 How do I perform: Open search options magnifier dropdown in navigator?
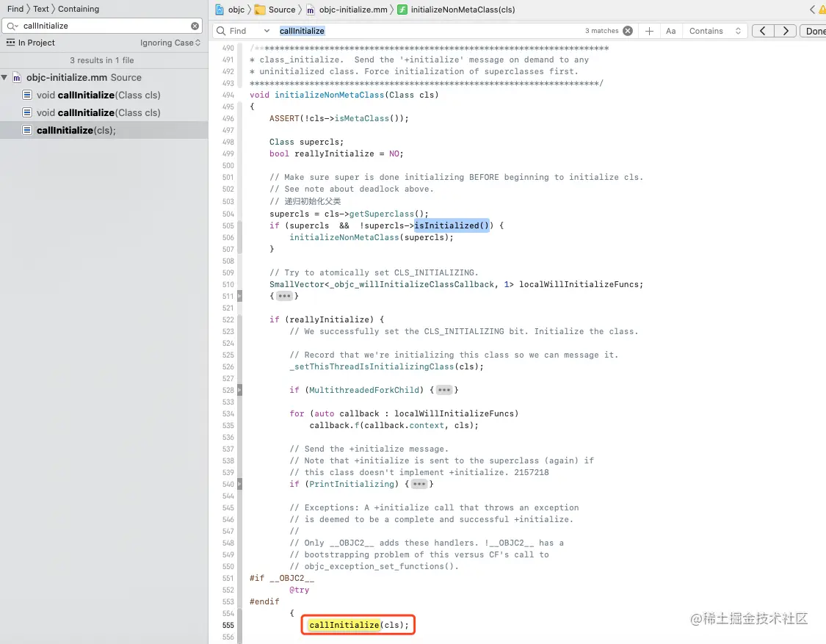point(12,26)
